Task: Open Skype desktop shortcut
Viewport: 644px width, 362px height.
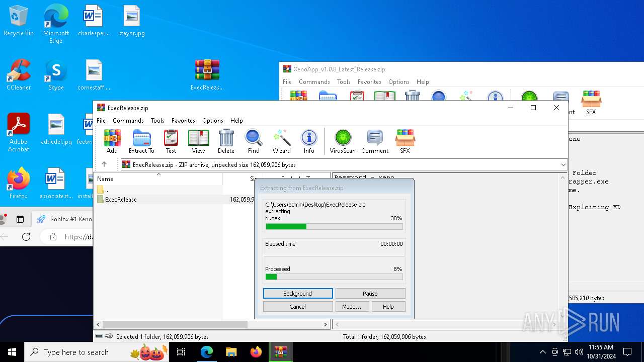Action: tap(56, 75)
